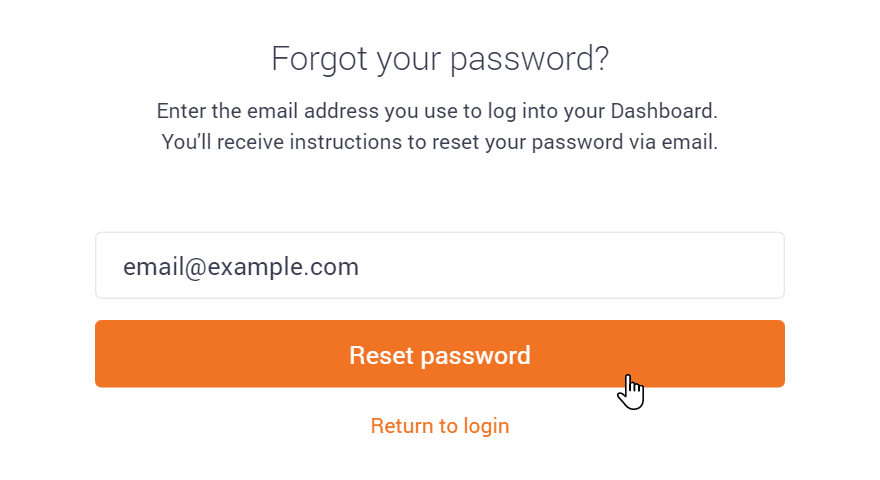Open the Return to login link

[439, 426]
